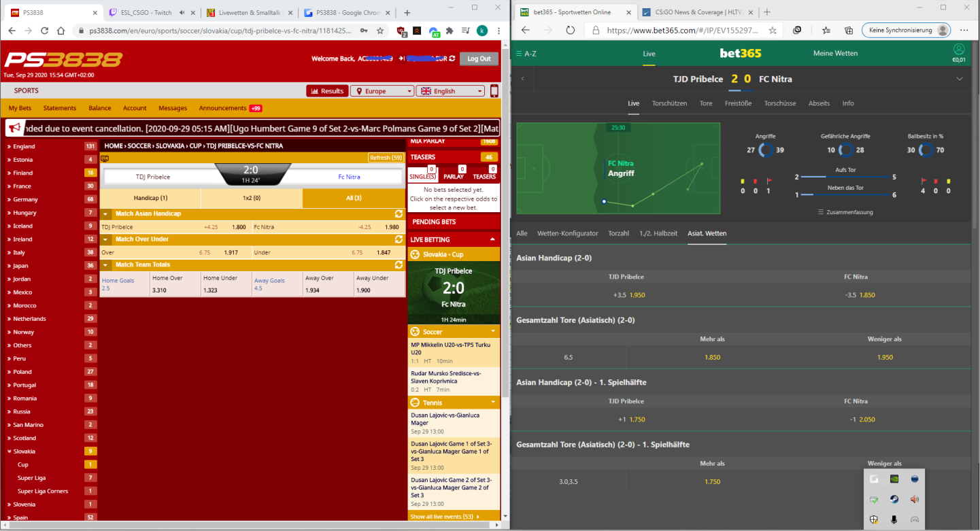Expand bet365 match selector chevron
This screenshot has height=531, width=980.
[960, 79]
